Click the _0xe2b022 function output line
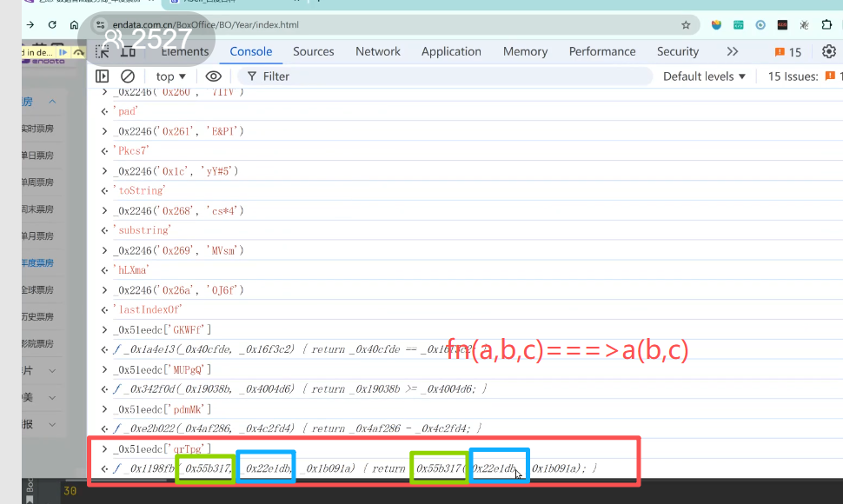 point(297,428)
